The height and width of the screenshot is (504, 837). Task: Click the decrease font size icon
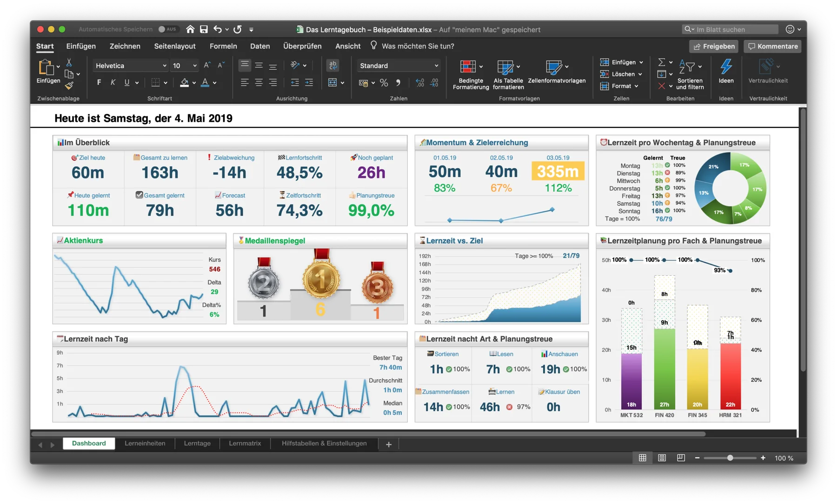click(221, 66)
